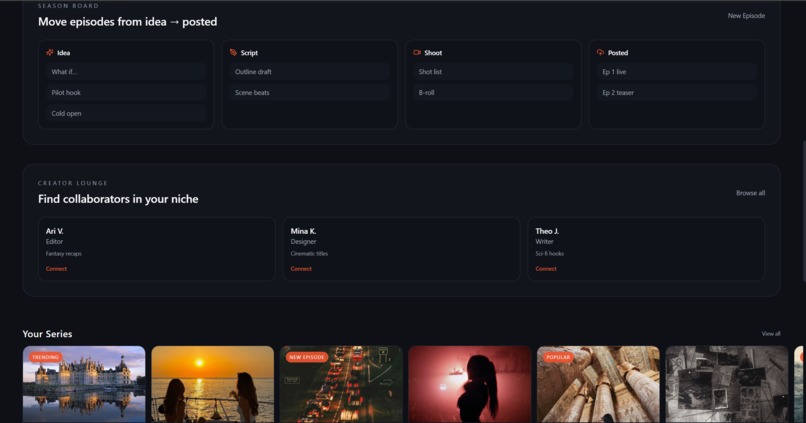Open the red silhouette series thumbnail
Viewport: 806px width, 423px height.
click(x=469, y=384)
